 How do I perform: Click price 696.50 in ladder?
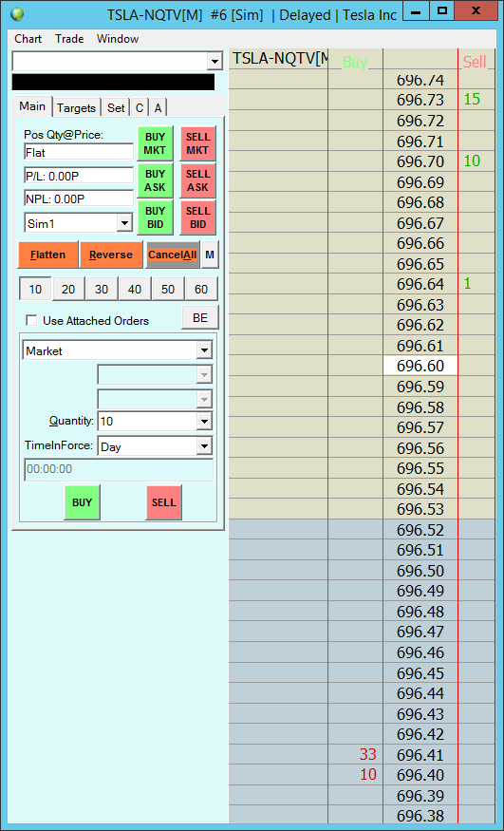point(420,571)
